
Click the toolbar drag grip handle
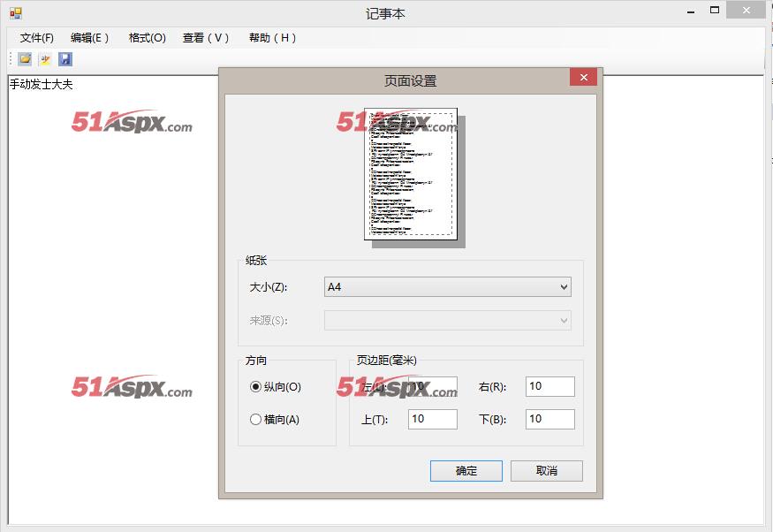click(11, 59)
